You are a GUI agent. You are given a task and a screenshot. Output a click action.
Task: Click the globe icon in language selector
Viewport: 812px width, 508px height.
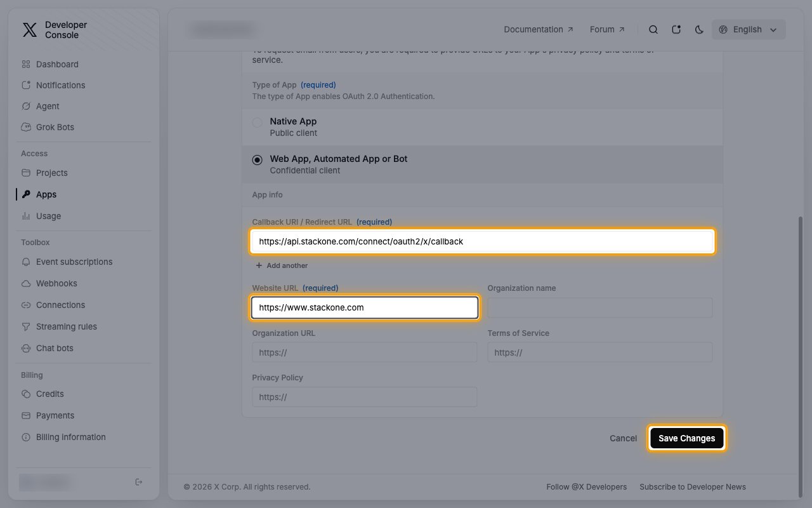point(723,29)
